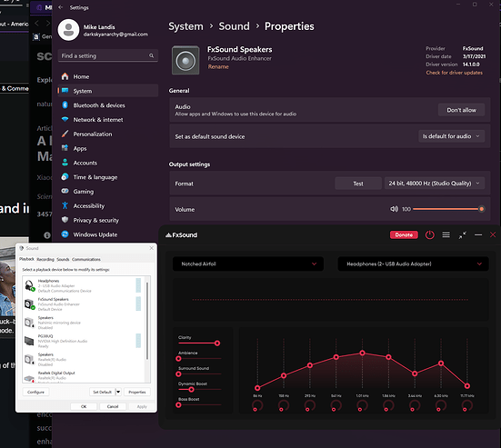The width and height of the screenshot is (501, 448).
Task: Open the Is default for audio dropdown
Action: 452,136
